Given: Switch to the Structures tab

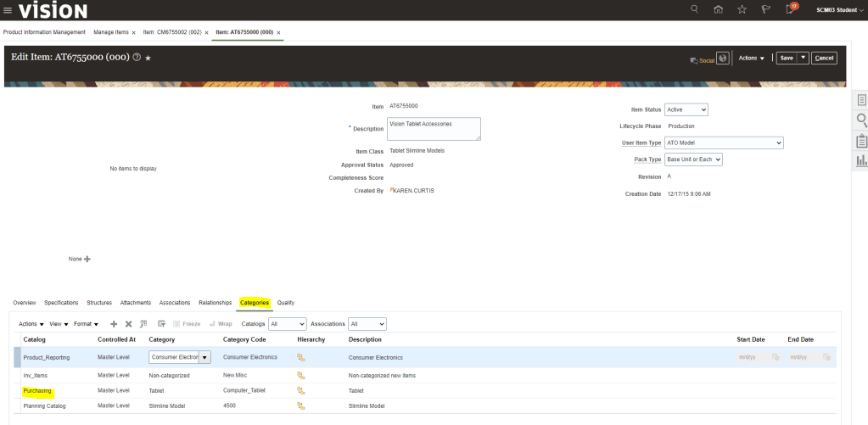Looking at the screenshot, I should [99, 302].
